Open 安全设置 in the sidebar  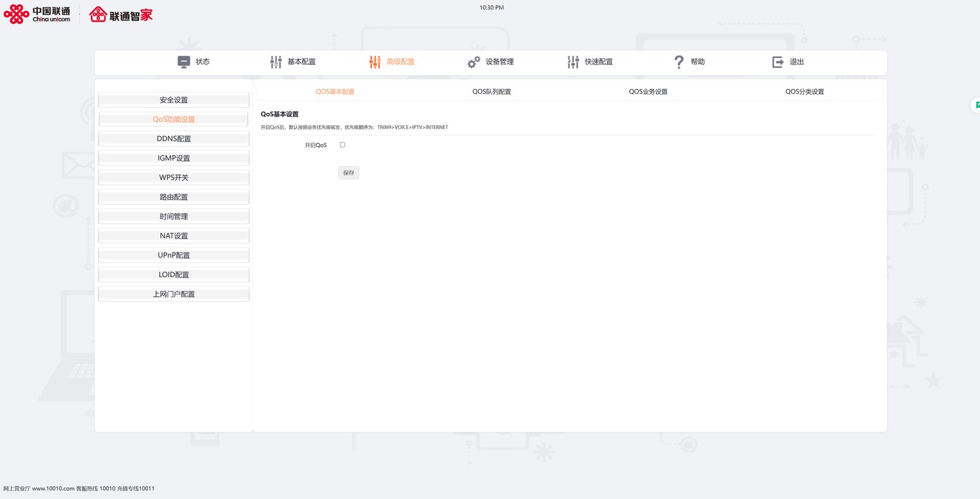[174, 100]
